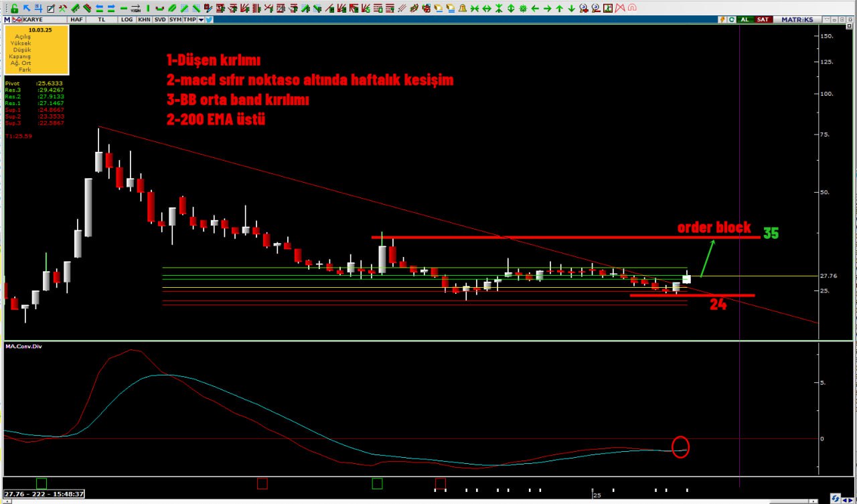Click the green padlock lock icon
This screenshot has width=857, height=504.
pyautogui.click(x=14, y=8)
